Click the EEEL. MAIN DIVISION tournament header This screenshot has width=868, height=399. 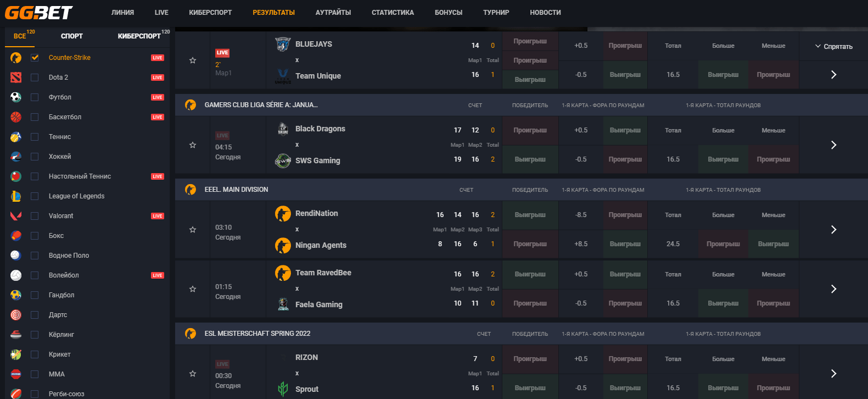[x=237, y=190]
